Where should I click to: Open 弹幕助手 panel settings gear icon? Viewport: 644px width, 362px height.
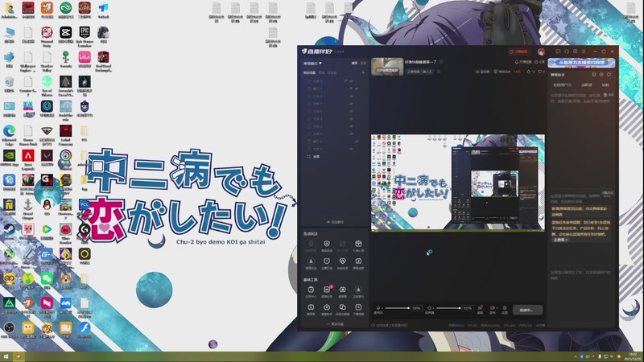click(601, 74)
